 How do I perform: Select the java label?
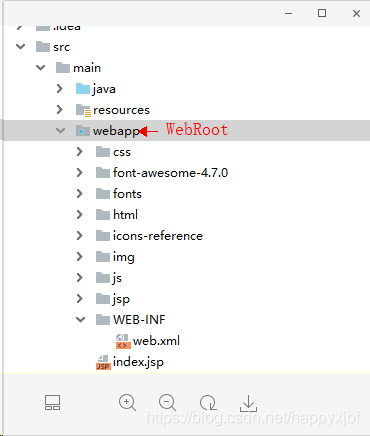click(x=104, y=89)
